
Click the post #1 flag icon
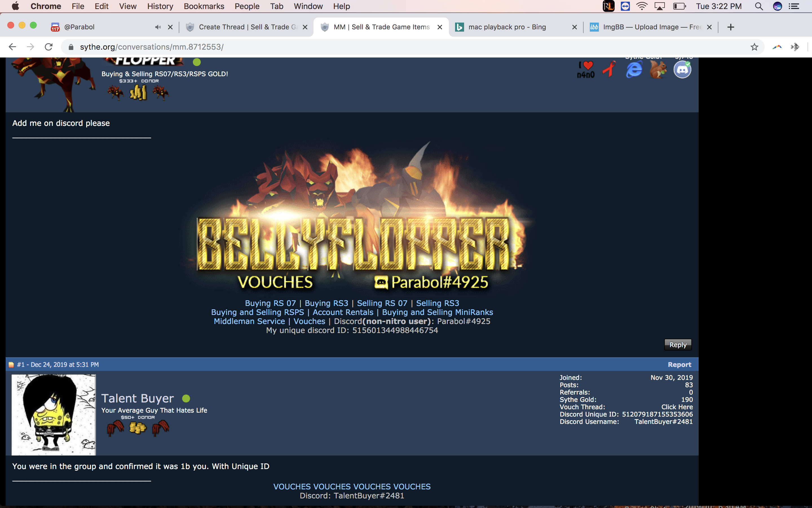11,365
